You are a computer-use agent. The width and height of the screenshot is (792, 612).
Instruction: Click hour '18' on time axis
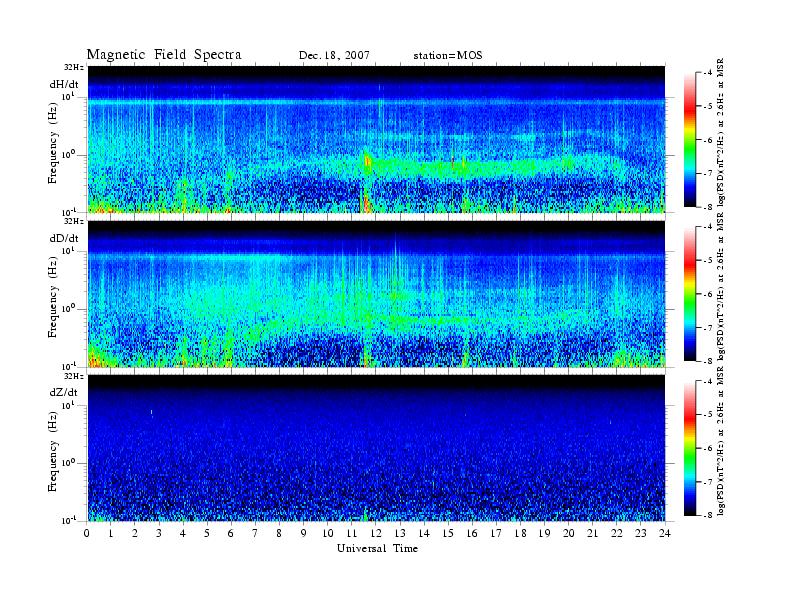click(x=520, y=533)
